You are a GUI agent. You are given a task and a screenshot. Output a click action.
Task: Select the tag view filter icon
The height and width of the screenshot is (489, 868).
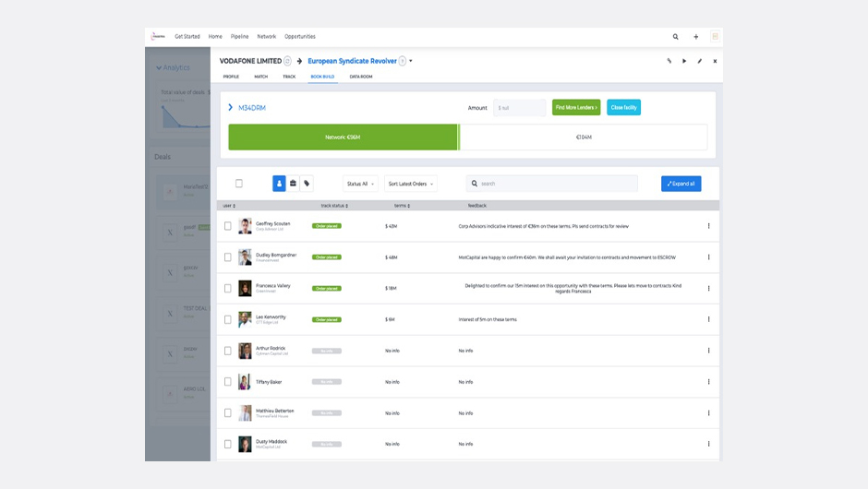307,184
